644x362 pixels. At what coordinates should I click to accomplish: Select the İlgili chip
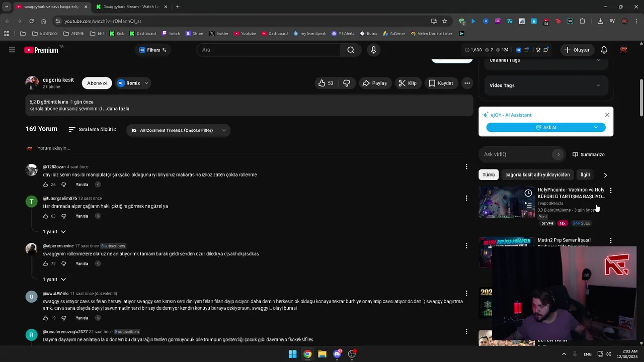pyautogui.click(x=585, y=174)
